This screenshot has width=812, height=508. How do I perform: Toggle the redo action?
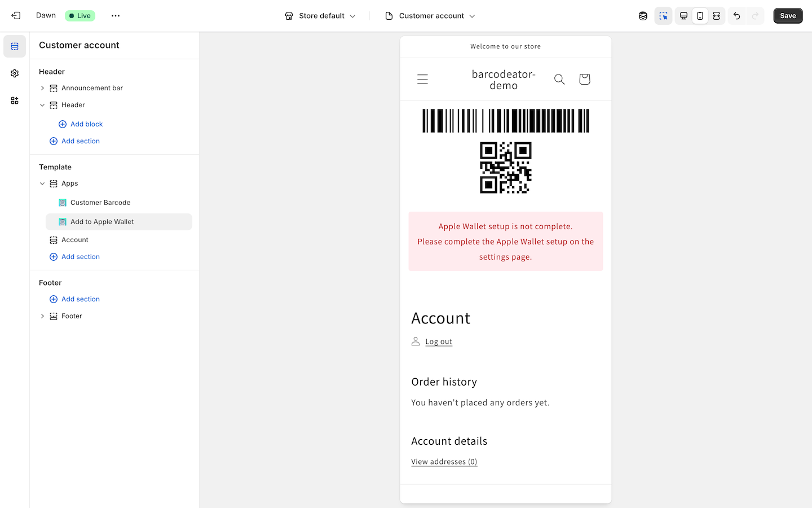[755, 15]
